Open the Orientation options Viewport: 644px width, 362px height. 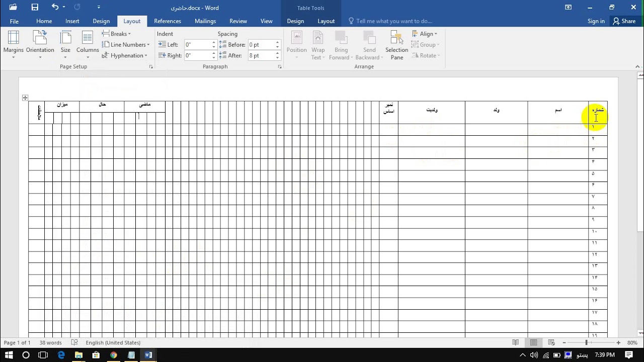point(40,45)
